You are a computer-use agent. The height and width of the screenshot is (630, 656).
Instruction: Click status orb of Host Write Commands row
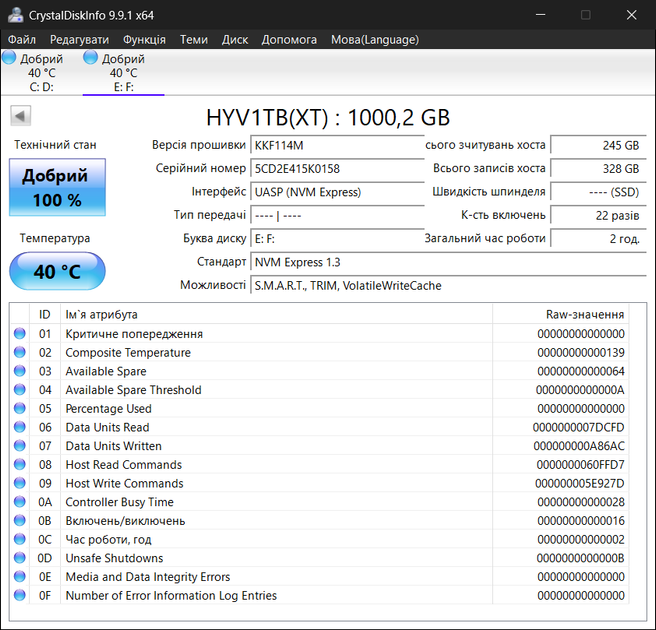point(20,483)
